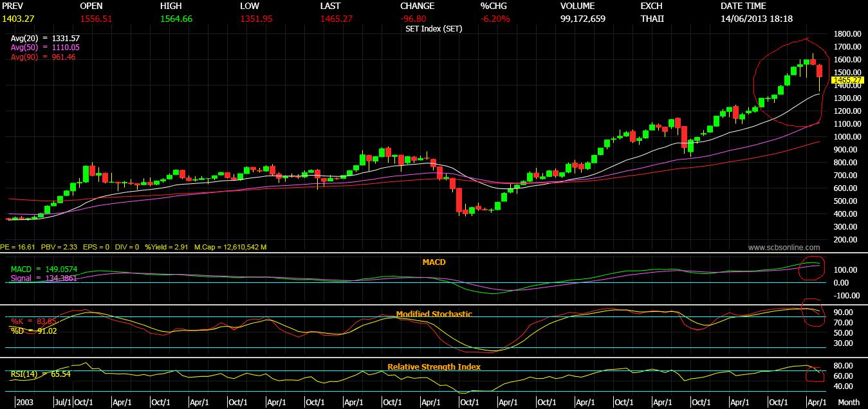The width and height of the screenshot is (868, 409).
Task: Click the DATE TIME header label
Action: 744,6
